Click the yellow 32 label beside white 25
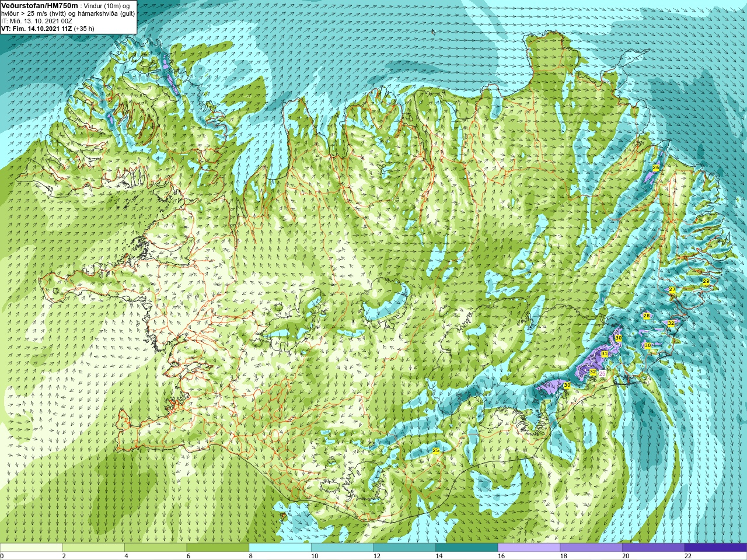747x560 pixels. pos(593,372)
